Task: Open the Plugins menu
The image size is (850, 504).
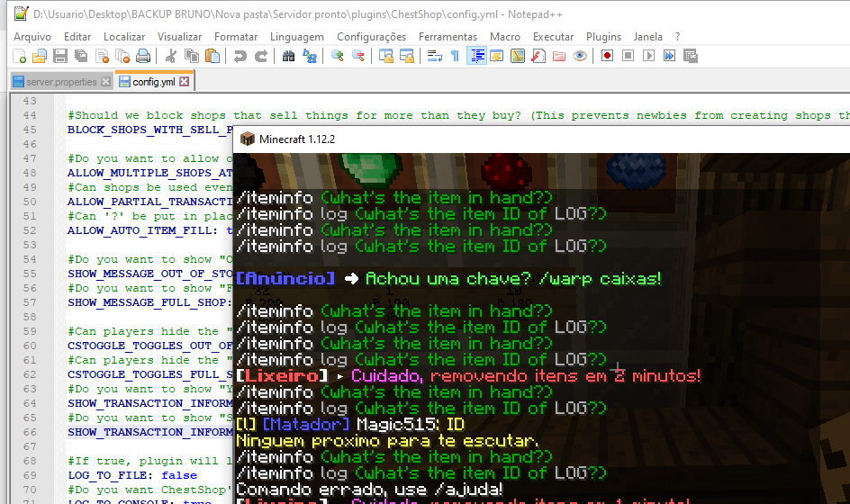Action: click(603, 36)
